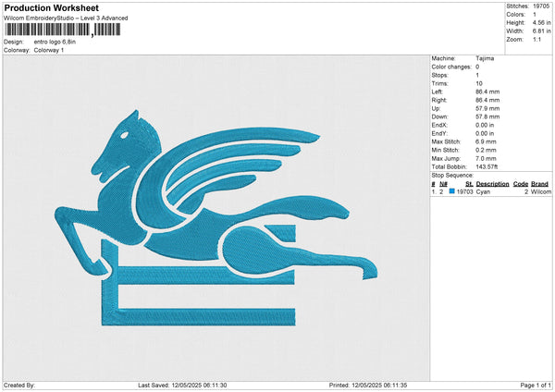This screenshot has height=392, width=555.
Task: Click the St. column header
Action: pyautogui.click(x=469, y=183)
